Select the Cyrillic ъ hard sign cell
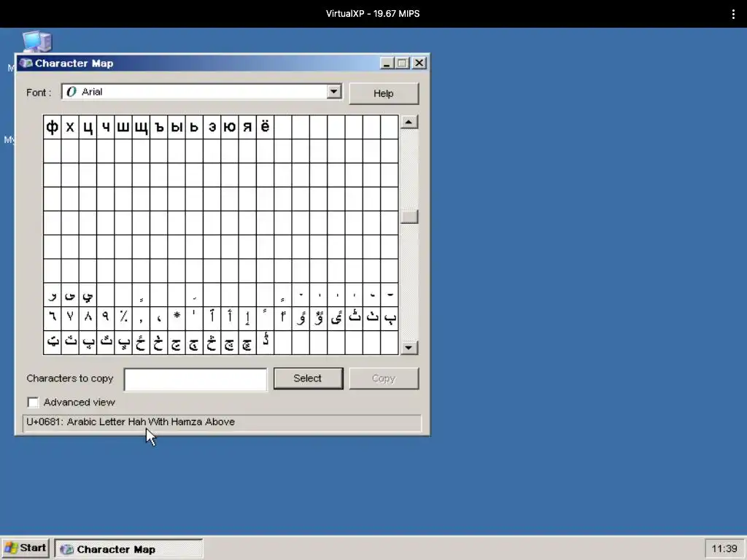This screenshot has width=747, height=560. (x=158, y=127)
